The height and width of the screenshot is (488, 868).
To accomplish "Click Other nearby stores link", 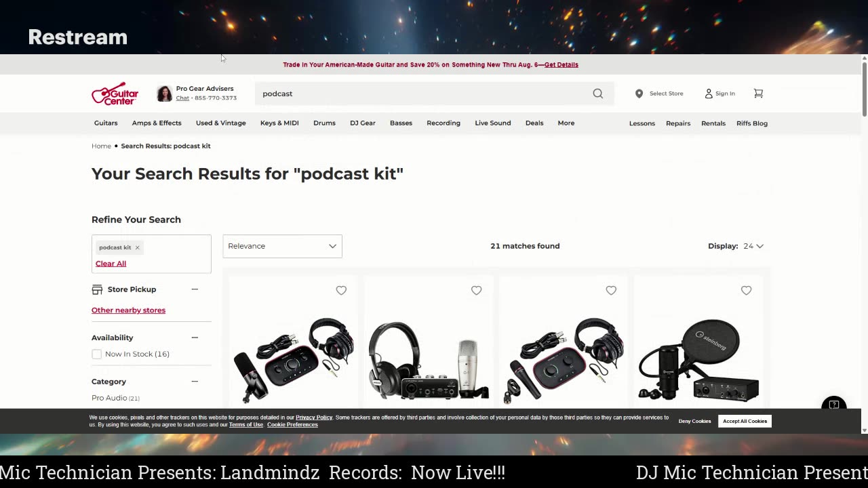I will pyautogui.click(x=128, y=310).
